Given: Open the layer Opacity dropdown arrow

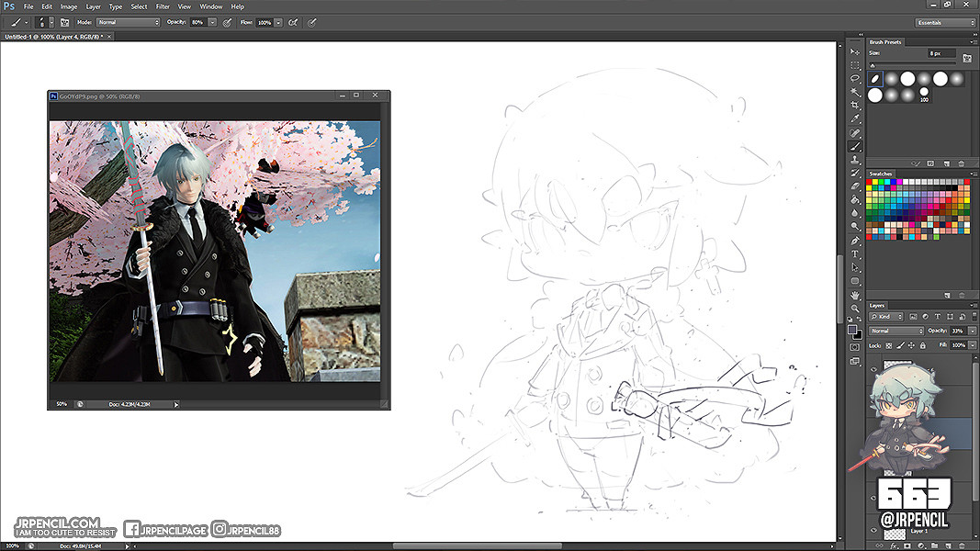Looking at the screenshot, I should click(x=972, y=331).
